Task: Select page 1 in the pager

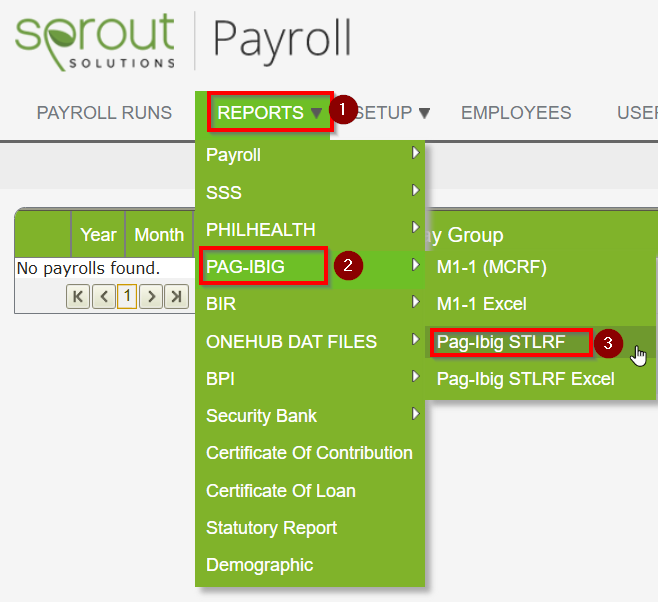Action: 127,296
